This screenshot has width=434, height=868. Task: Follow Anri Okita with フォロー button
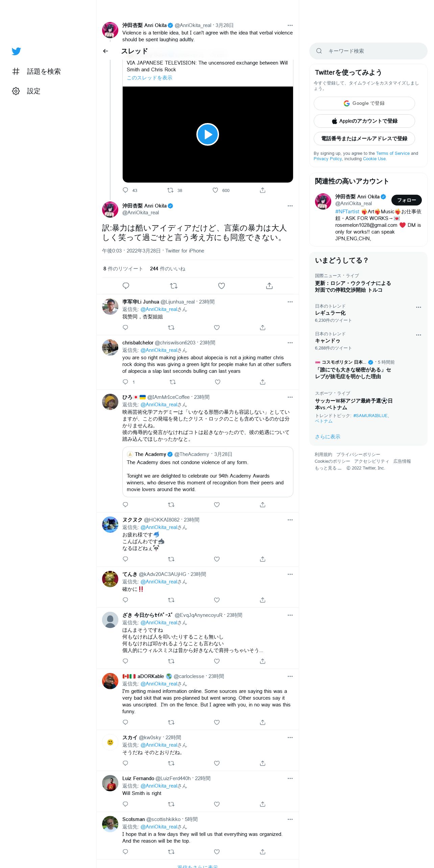[406, 200]
